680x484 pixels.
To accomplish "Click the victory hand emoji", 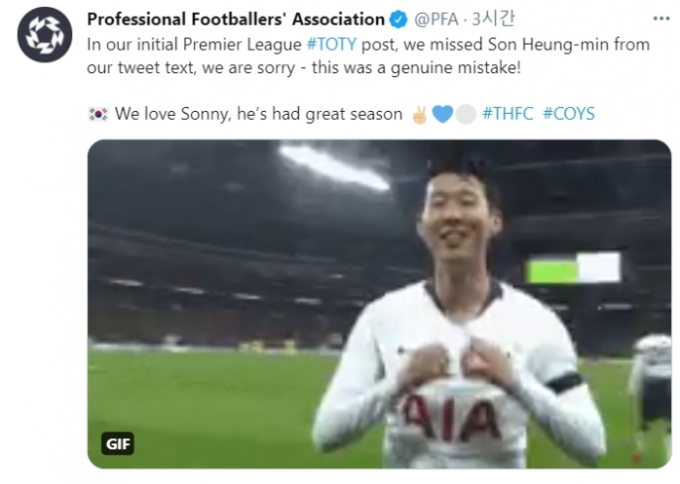I will pos(419,114).
